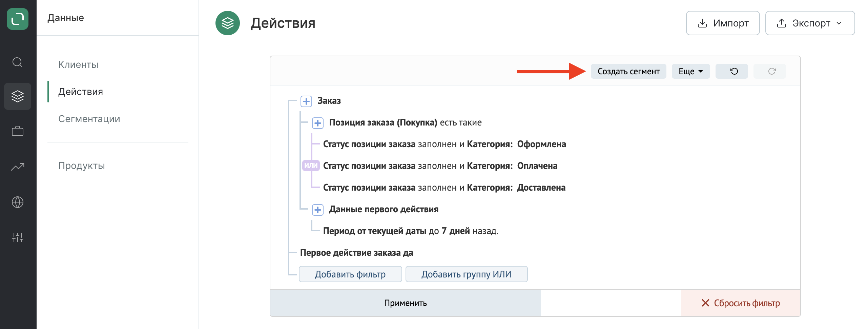Click the green app logo icon
This screenshot has height=329, width=868.
click(18, 19)
